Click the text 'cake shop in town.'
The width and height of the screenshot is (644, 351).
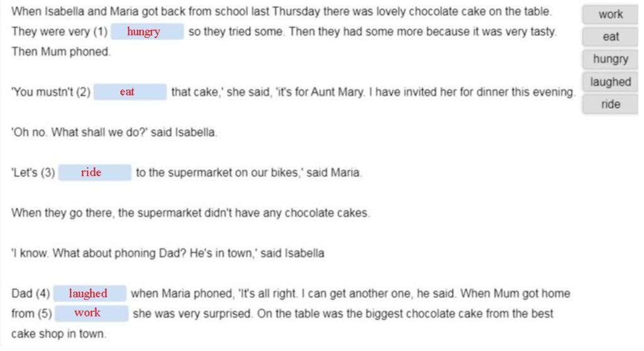[x=58, y=333]
